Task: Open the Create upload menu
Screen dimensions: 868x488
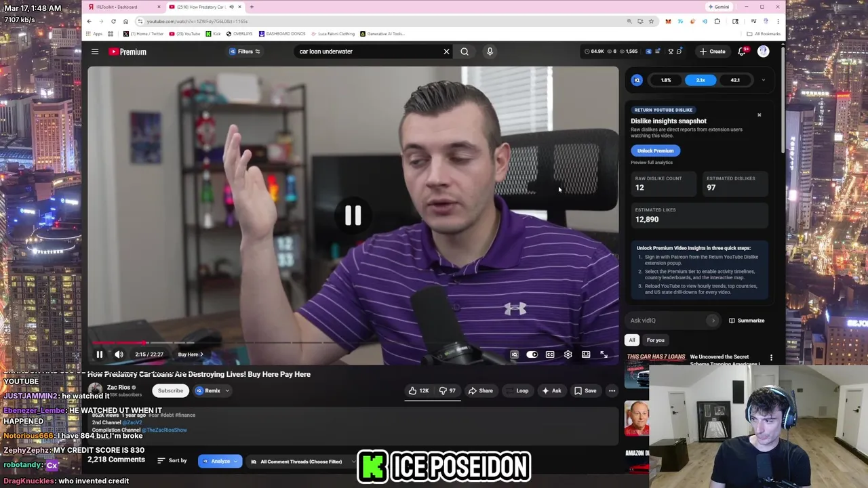Action: (713, 52)
